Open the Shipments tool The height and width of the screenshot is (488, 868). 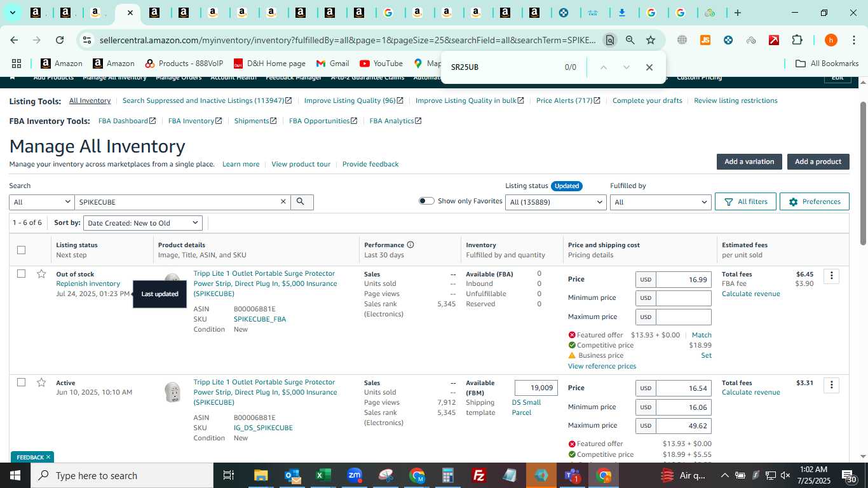pyautogui.click(x=255, y=121)
